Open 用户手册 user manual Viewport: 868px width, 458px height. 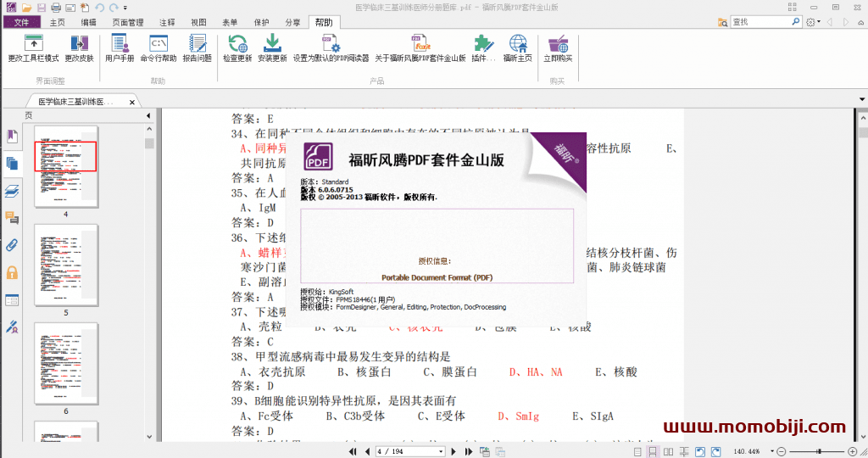pos(120,48)
